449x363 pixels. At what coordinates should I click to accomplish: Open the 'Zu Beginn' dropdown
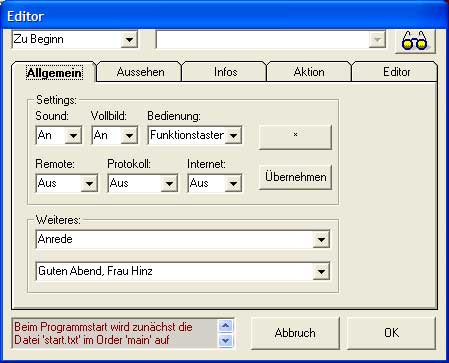pyautogui.click(x=129, y=40)
